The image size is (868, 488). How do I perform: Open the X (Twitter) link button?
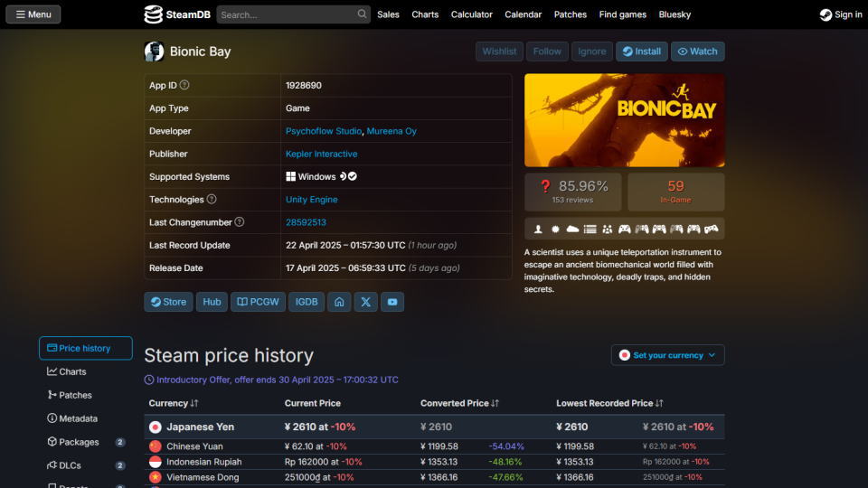pos(365,302)
